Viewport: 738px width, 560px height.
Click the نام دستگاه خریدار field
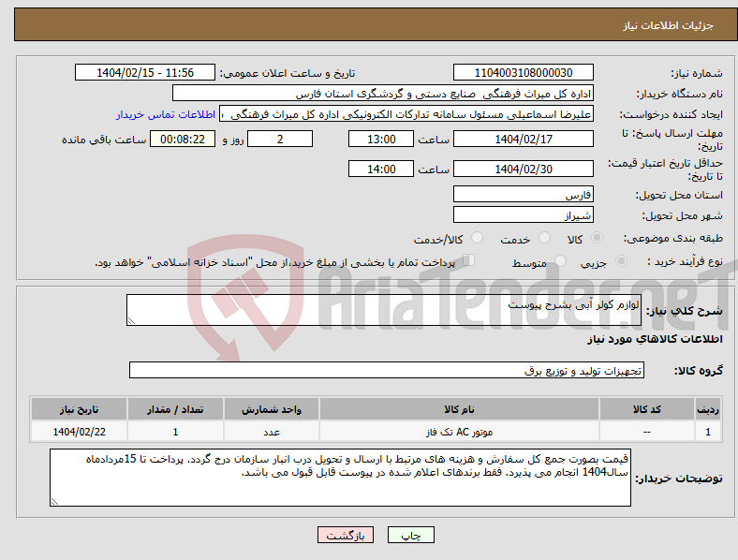[383, 93]
